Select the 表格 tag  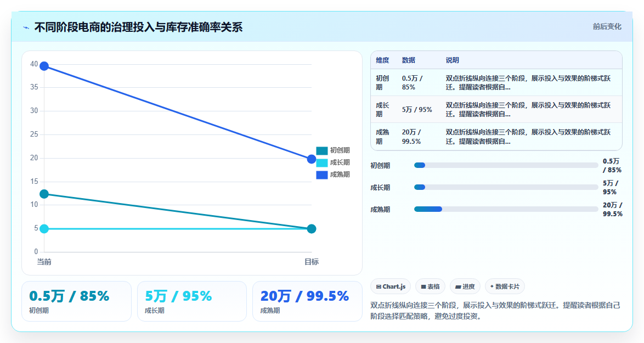tap(430, 286)
